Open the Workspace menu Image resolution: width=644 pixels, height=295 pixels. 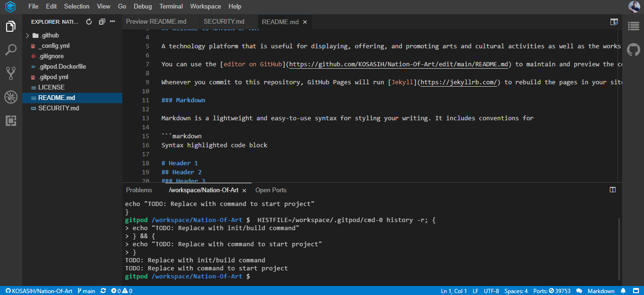[x=206, y=7]
